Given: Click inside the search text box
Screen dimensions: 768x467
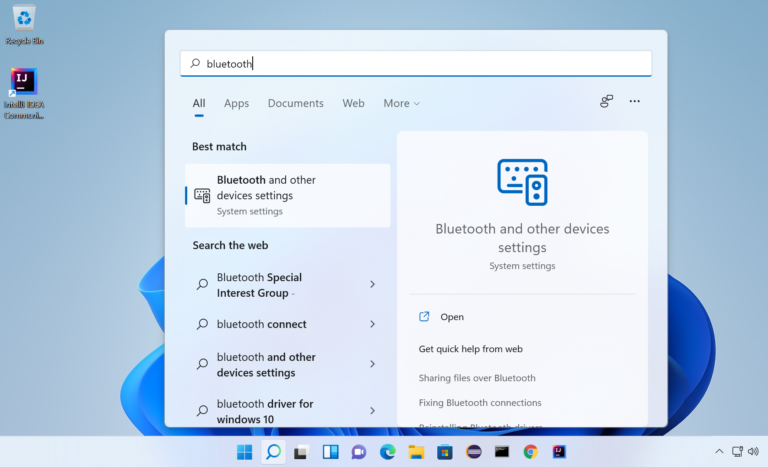Looking at the screenshot, I should click(416, 64).
